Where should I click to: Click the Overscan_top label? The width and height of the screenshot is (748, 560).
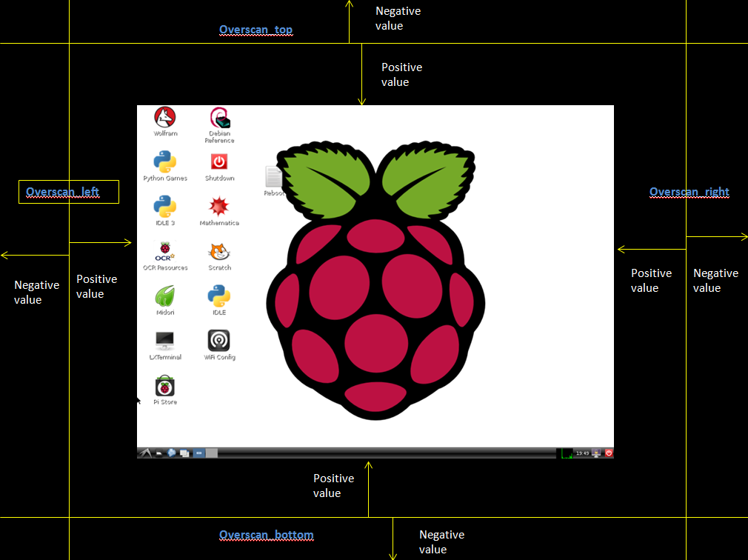[x=256, y=30]
